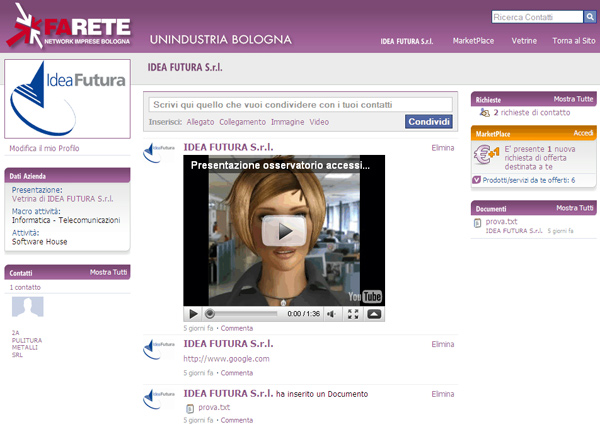Viewport: 600px width, 427px height.
Task: Click Mostra Tutte in the Richieste panel
Action: [x=573, y=99]
